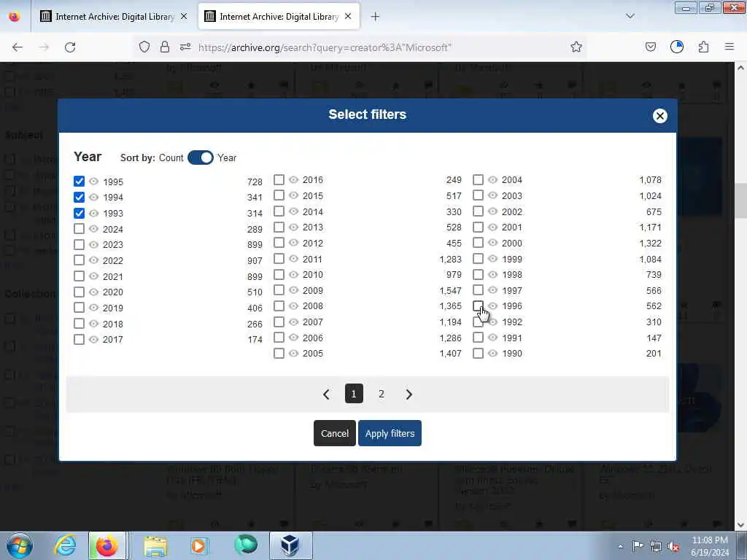Check the 1996 year checkbox
Screen dimensions: 747x560
coord(479,306)
